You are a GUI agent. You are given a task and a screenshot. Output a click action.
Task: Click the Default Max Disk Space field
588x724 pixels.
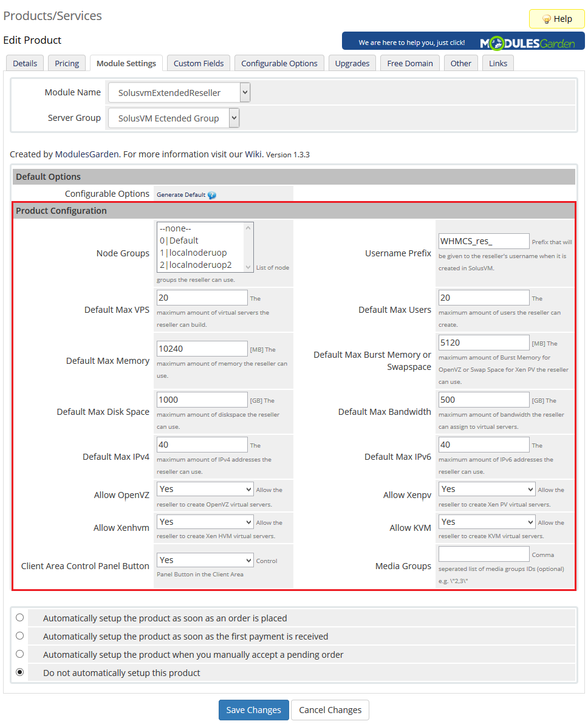pyautogui.click(x=202, y=400)
